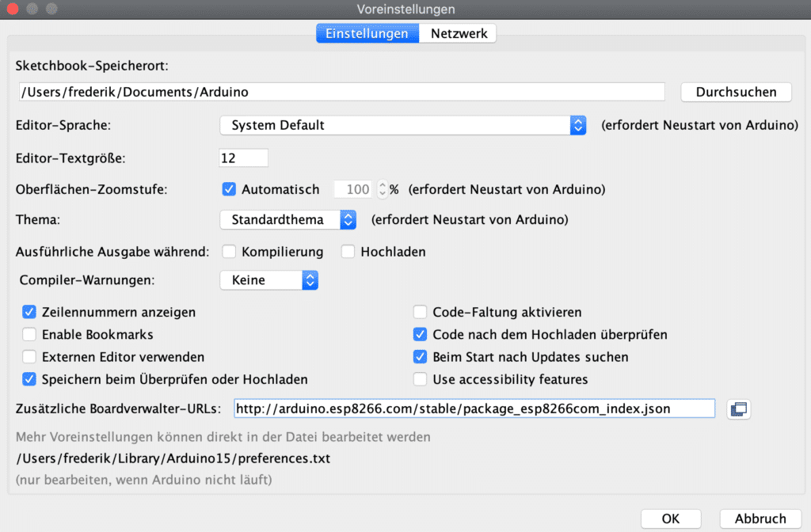Toggle Speichern beim Überprüfen oder Hochladen
Image resolution: width=811 pixels, height=532 pixels.
[29, 379]
